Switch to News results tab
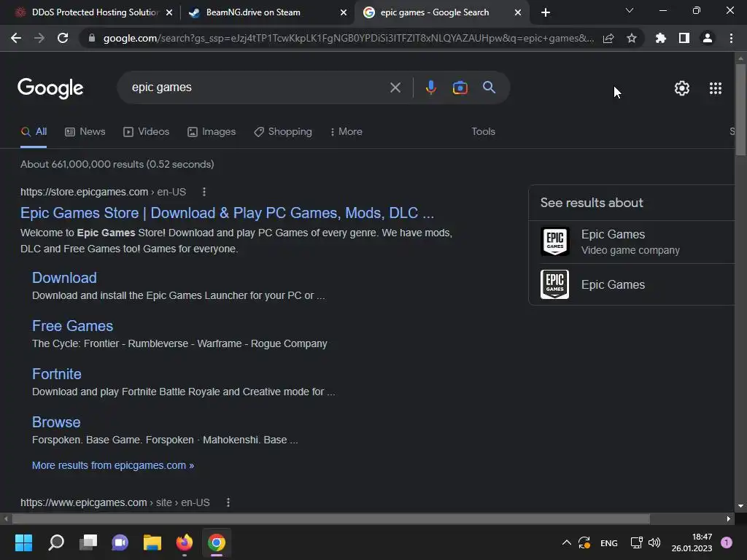This screenshot has width=747, height=560. pos(85,132)
